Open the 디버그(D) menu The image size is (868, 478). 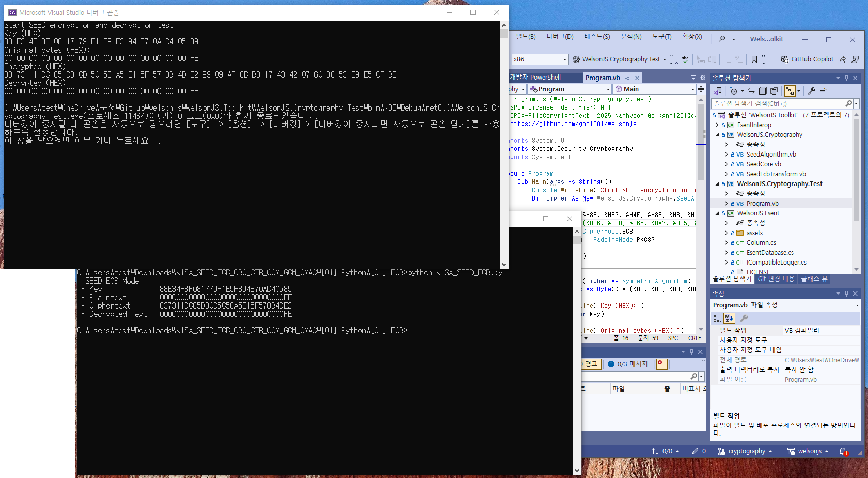click(x=560, y=37)
